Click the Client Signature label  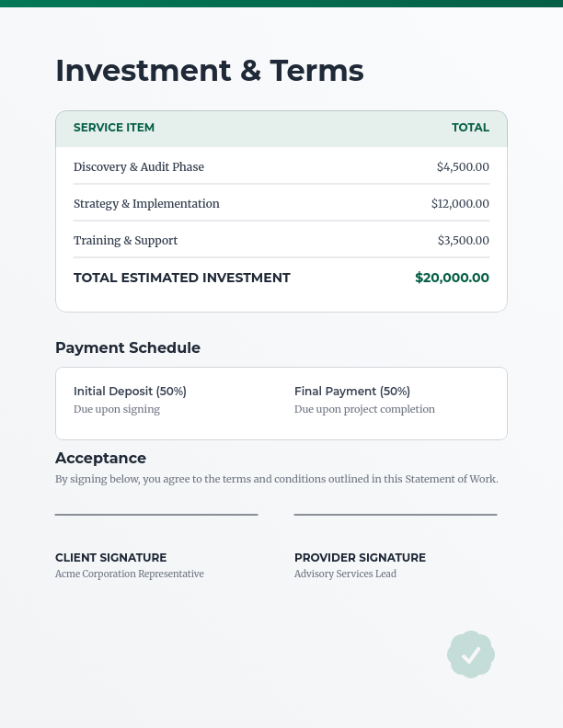(x=110, y=558)
